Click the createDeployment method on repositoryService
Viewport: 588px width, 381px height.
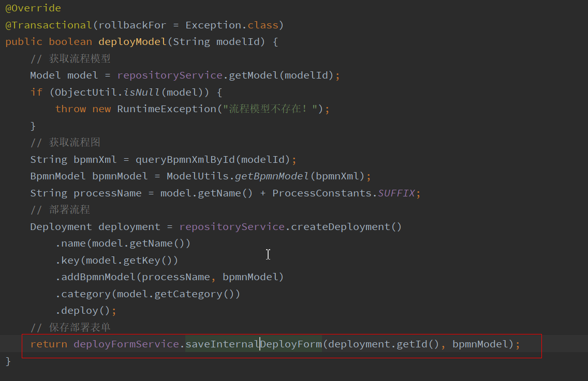point(342,226)
